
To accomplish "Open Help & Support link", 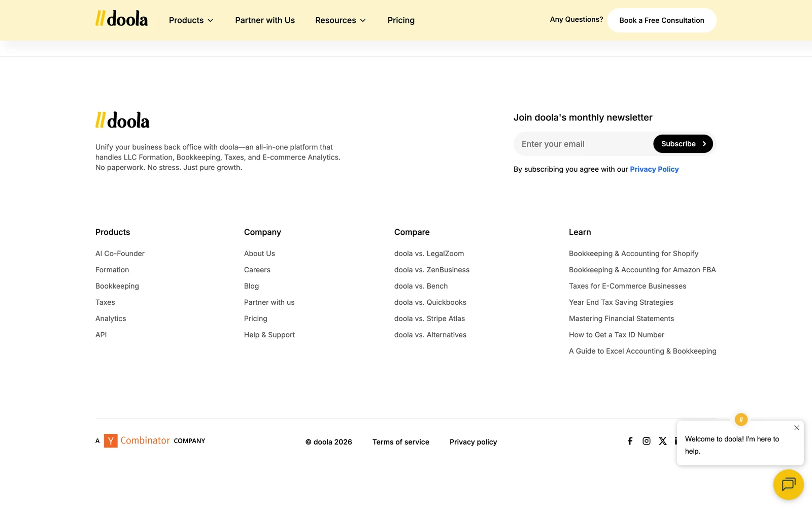I will click(269, 335).
